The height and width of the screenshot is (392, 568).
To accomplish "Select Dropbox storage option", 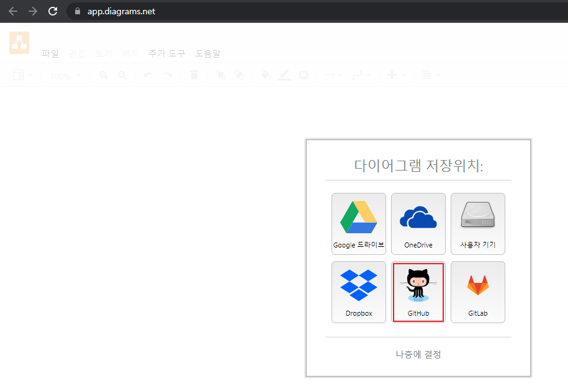I will coord(359,292).
